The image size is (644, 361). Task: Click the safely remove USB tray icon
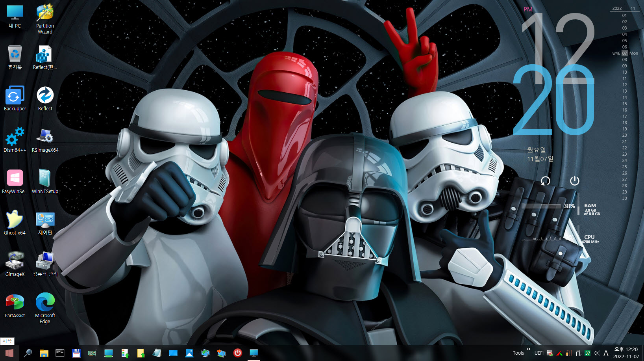tap(578, 353)
